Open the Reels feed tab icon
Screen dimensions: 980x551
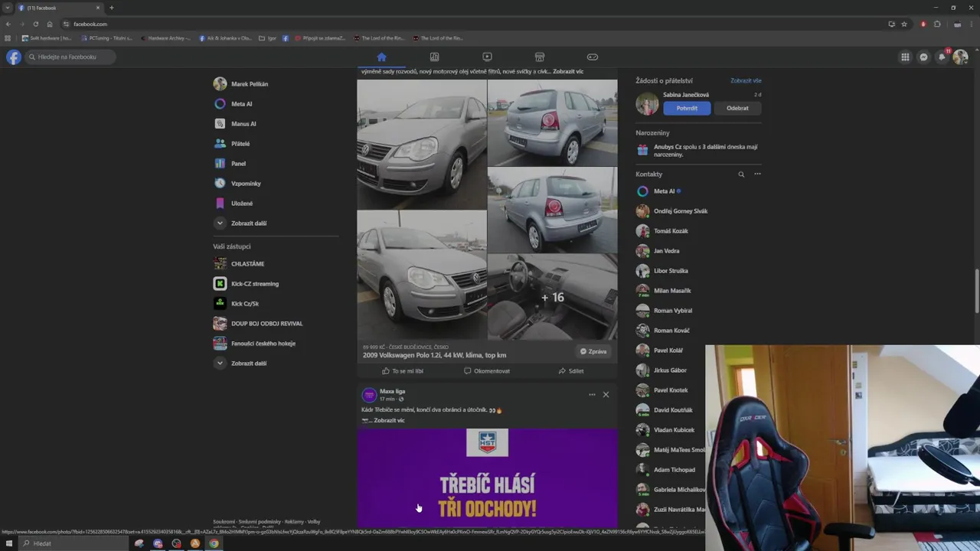[x=434, y=57]
